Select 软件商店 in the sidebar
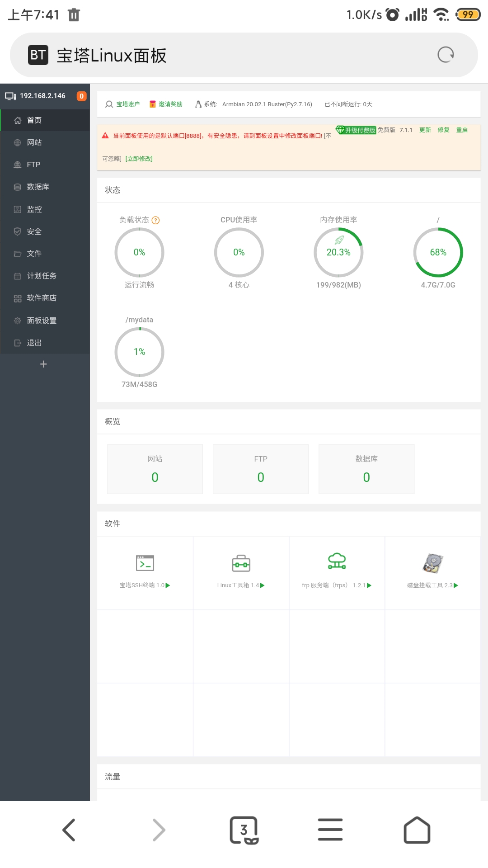The image size is (488, 868). pyautogui.click(x=42, y=298)
